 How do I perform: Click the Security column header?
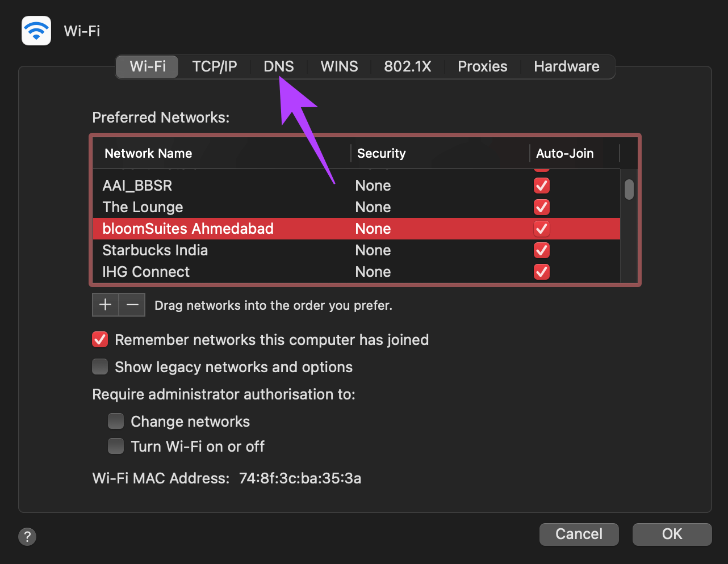pos(440,153)
